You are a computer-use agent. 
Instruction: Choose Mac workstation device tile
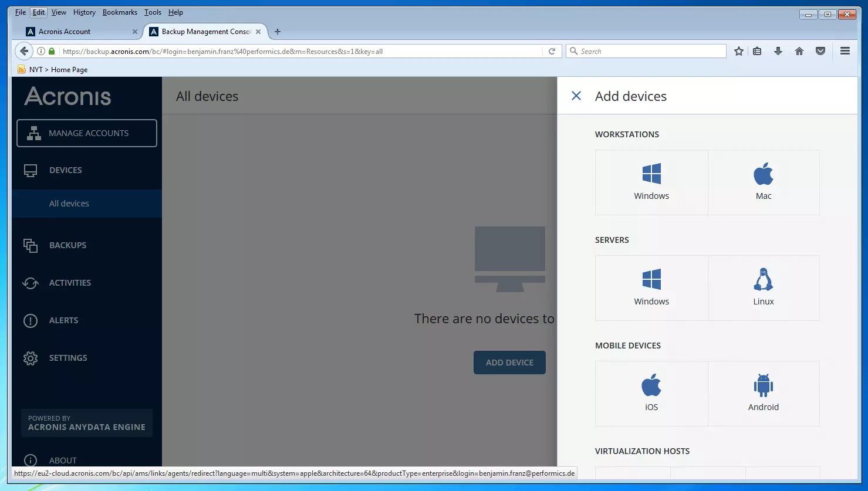pyautogui.click(x=763, y=182)
